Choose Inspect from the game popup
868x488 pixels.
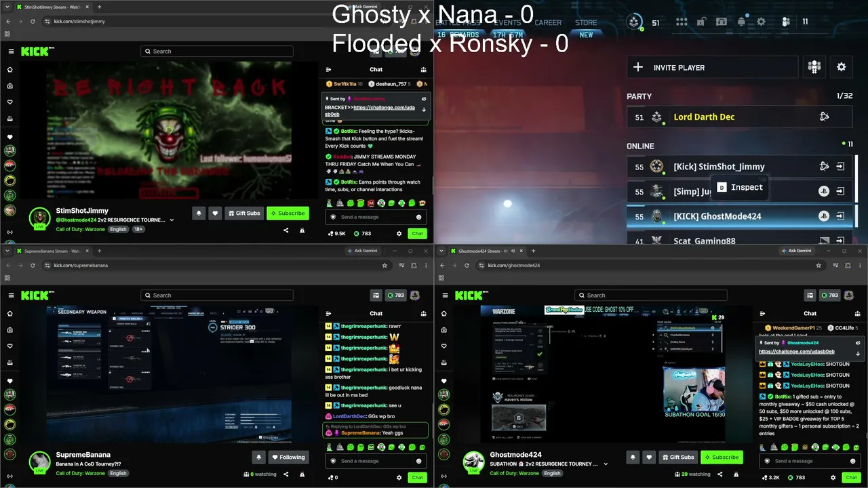[x=739, y=187]
